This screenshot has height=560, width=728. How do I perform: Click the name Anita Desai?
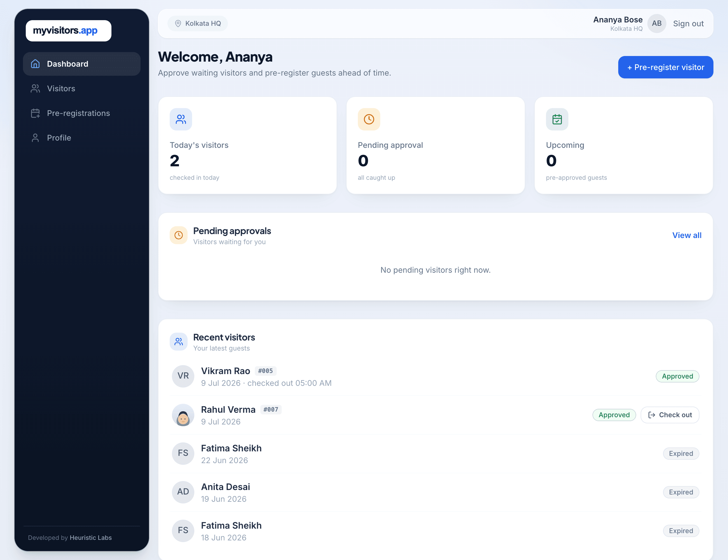coord(225,487)
